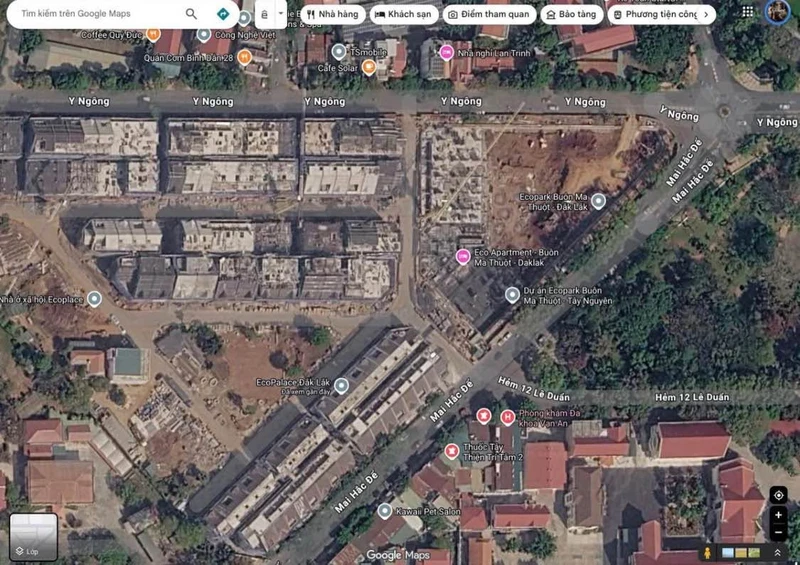The image size is (800, 565).
Task: Click the EcoPalace Đắk Lắk label
Action: (x=293, y=382)
